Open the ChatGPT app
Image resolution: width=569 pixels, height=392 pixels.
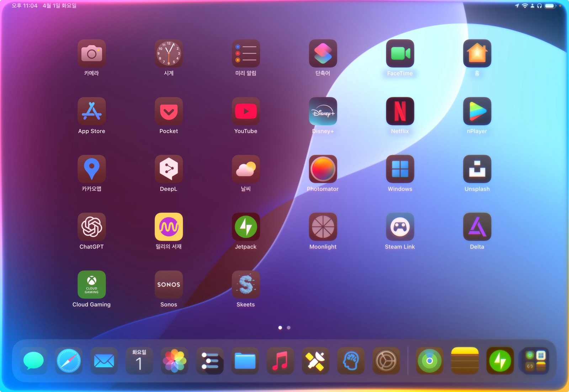coord(91,227)
